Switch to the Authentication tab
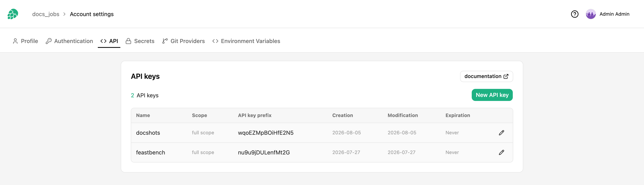Viewport: 644px width, 185px height. [x=69, y=41]
